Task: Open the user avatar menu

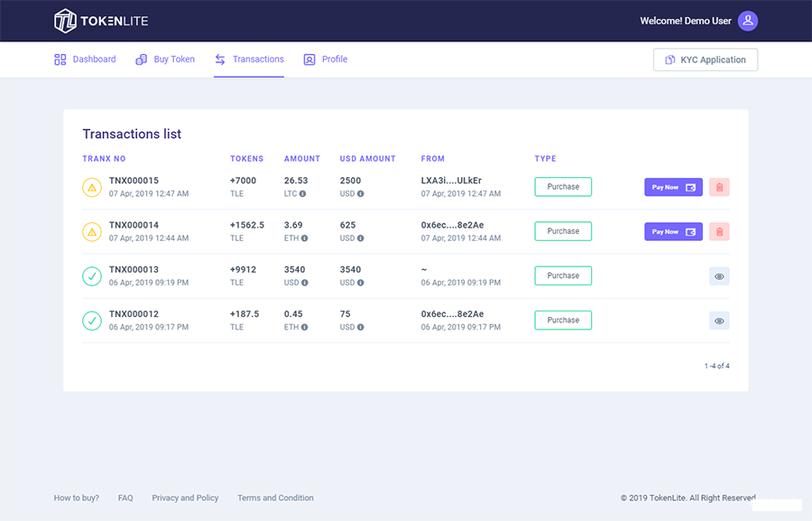Action: [747, 21]
